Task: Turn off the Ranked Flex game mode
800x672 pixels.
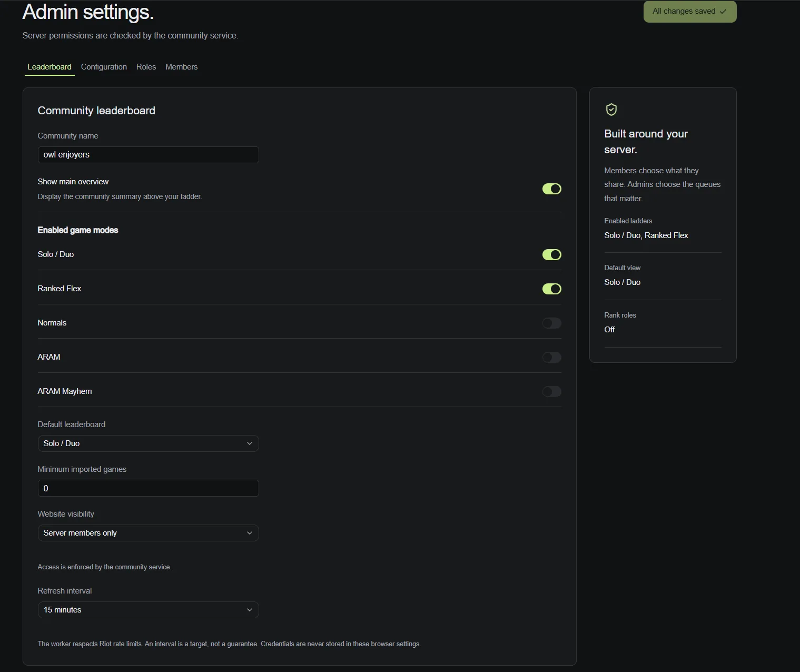Action: (x=551, y=289)
